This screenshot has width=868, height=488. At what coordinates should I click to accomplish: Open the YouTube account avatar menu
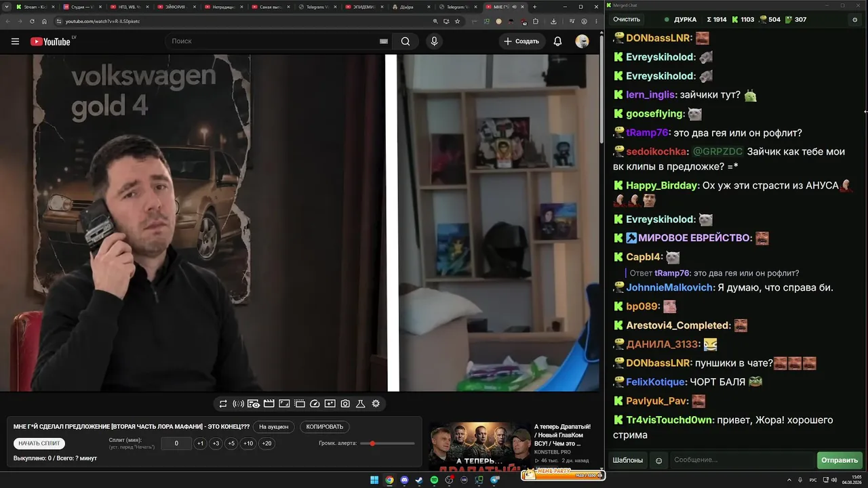pos(582,41)
